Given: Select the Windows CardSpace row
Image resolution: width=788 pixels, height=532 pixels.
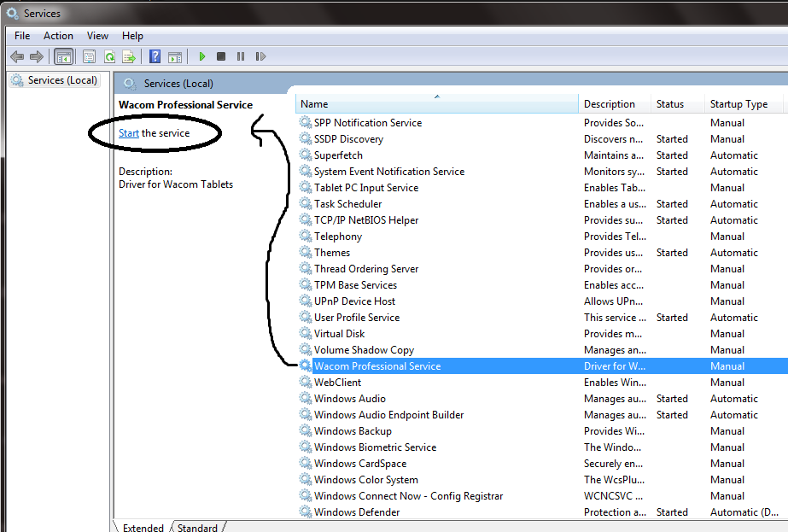Looking at the screenshot, I should point(542,463).
